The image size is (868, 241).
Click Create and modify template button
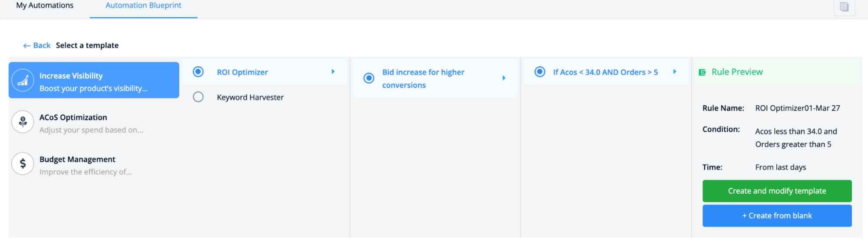point(777,191)
